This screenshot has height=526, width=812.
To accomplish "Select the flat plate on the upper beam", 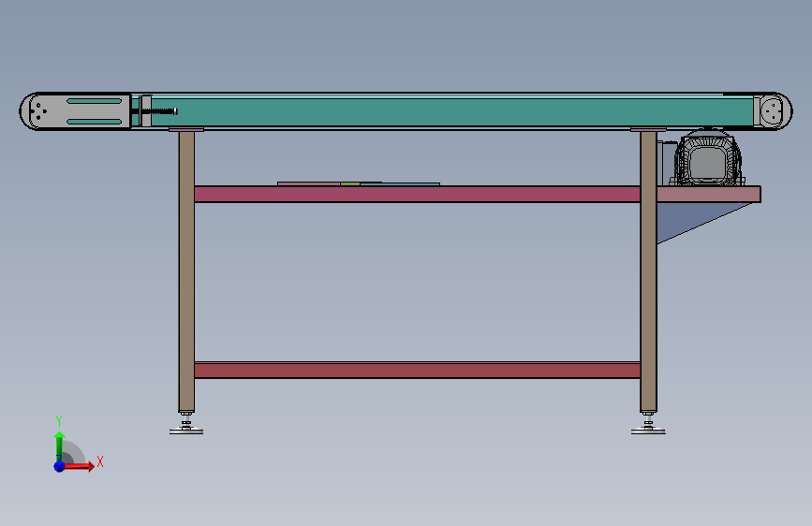I will (x=359, y=183).
